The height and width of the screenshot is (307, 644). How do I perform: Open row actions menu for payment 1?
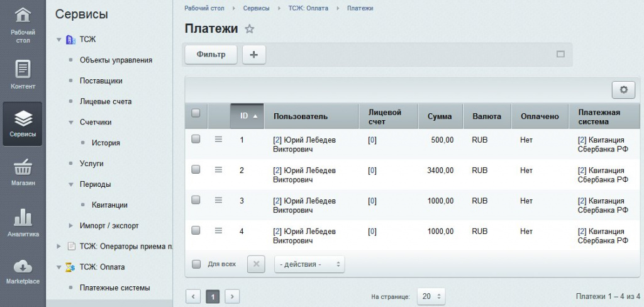point(219,140)
